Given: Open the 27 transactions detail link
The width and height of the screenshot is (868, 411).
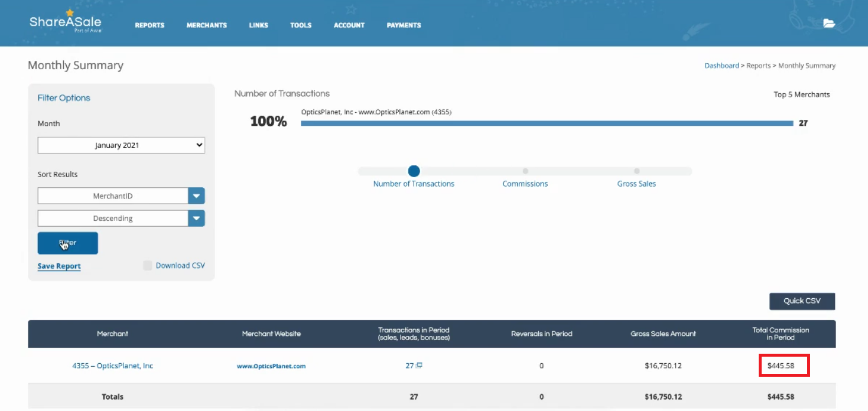Looking at the screenshot, I should tap(409, 366).
